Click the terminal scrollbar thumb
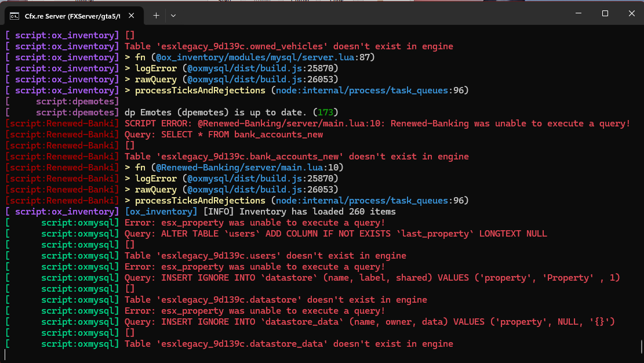644x363 pixels. pyautogui.click(x=641, y=346)
